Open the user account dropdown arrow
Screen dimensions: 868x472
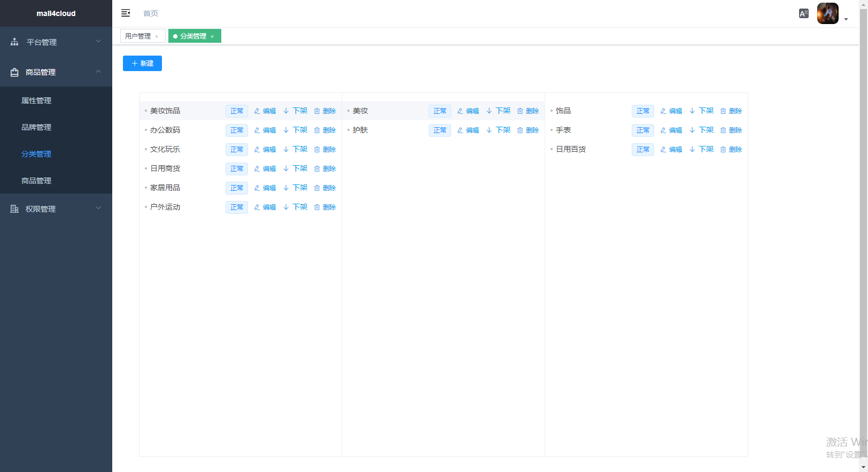[x=846, y=19]
